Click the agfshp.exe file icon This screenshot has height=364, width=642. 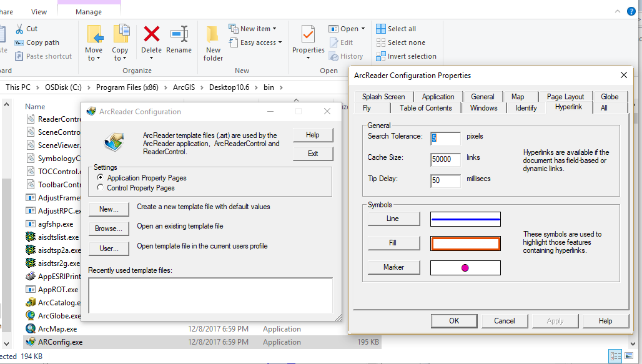coord(31,224)
